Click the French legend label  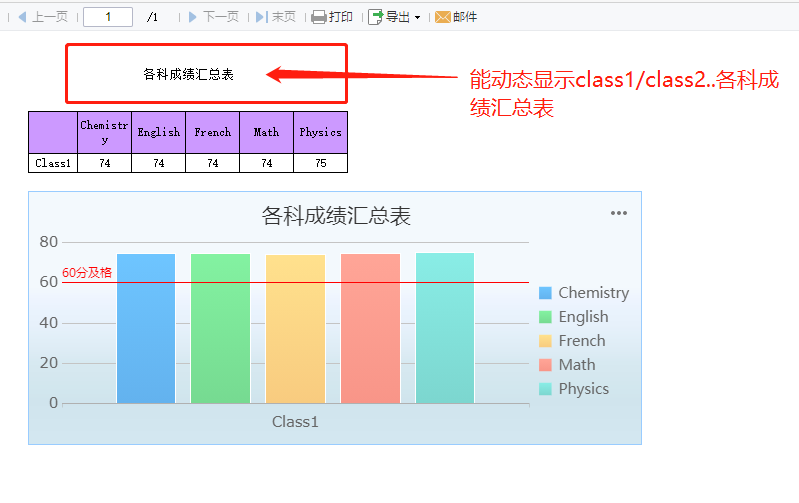[582, 340]
